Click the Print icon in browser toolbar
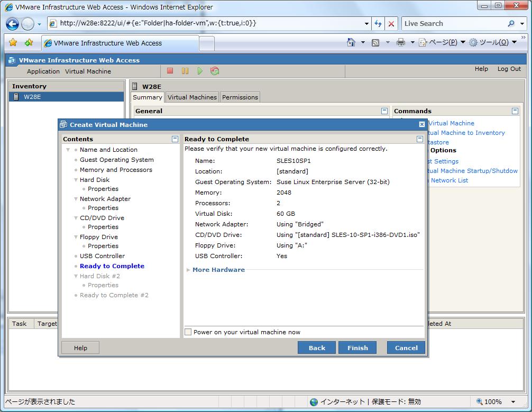The width and height of the screenshot is (532, 412). tap(401, 42)
